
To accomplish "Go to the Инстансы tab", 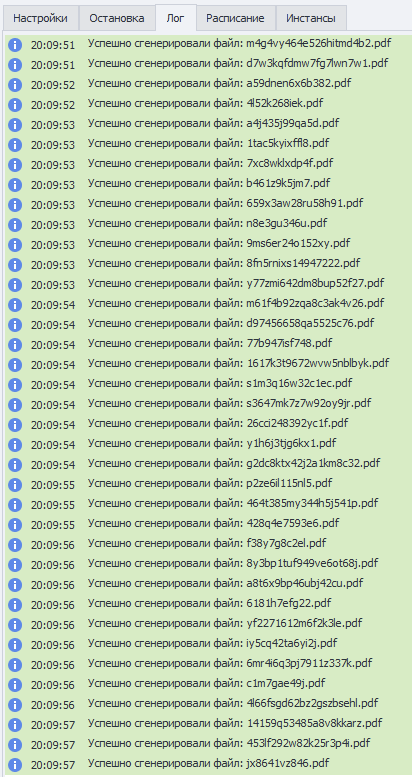I will click(310, 18).
